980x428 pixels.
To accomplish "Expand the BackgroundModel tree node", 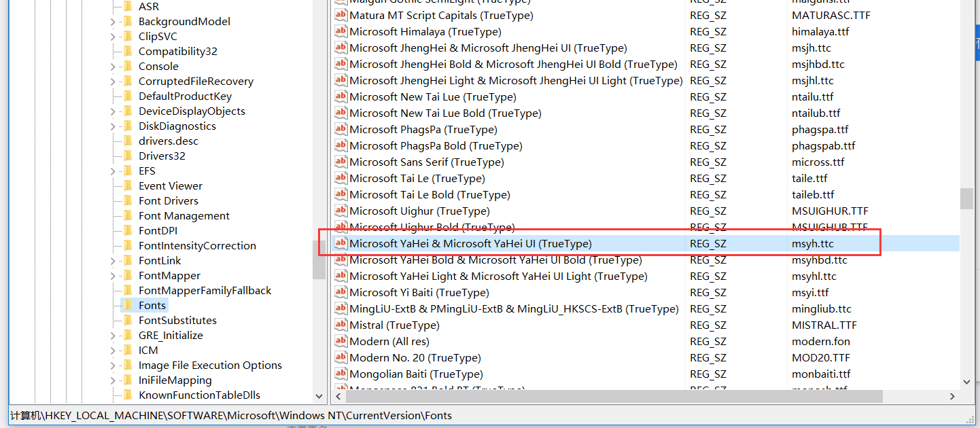I will [113, 22].
